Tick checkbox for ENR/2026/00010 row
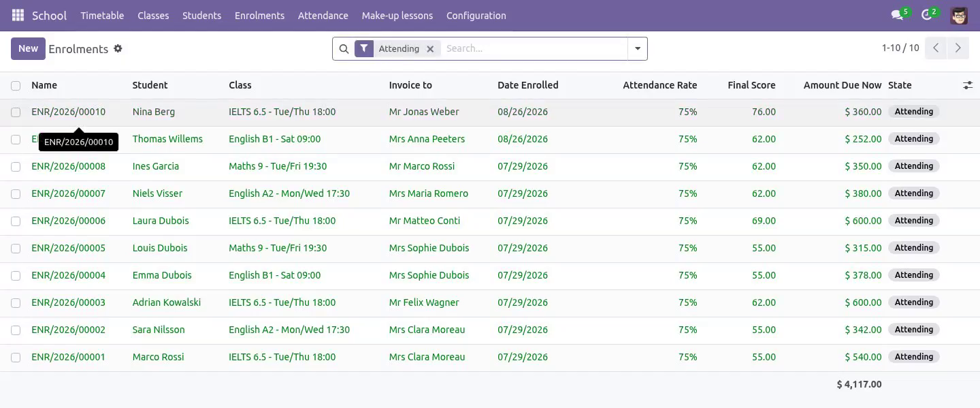The width and height of the screenshot is (980, 408). pos(16,112)
